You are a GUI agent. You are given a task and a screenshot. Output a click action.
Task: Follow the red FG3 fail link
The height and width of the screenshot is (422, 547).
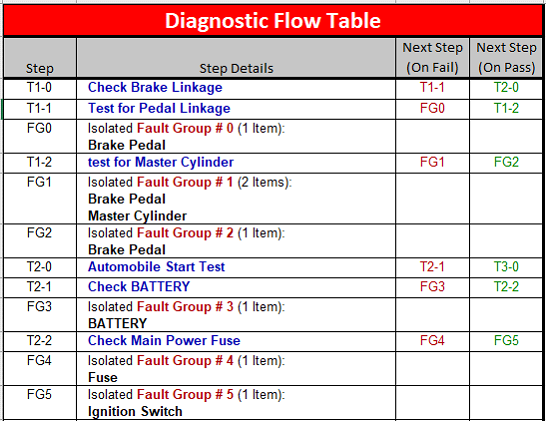(x=432, y=287)
